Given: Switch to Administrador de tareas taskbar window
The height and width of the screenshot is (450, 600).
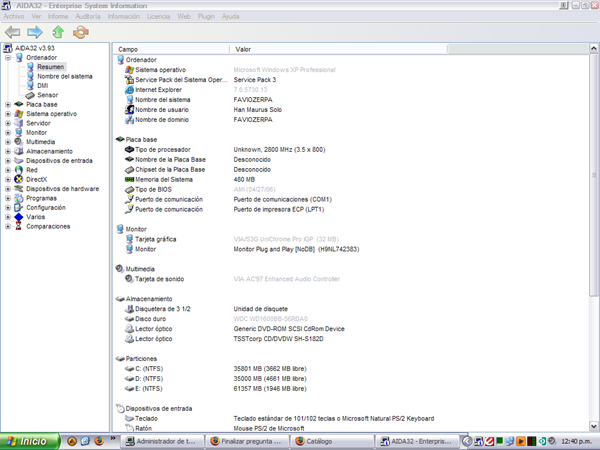Looking at the screenshot, I should tap(162, 441).
